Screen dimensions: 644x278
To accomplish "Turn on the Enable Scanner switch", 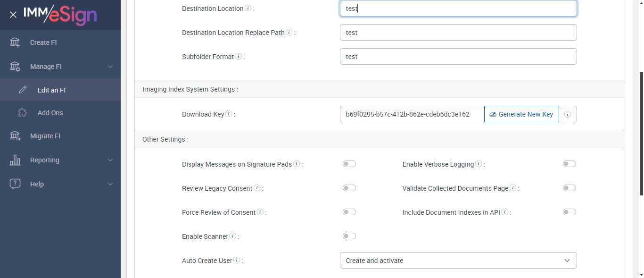I will [x=349, y=236].
